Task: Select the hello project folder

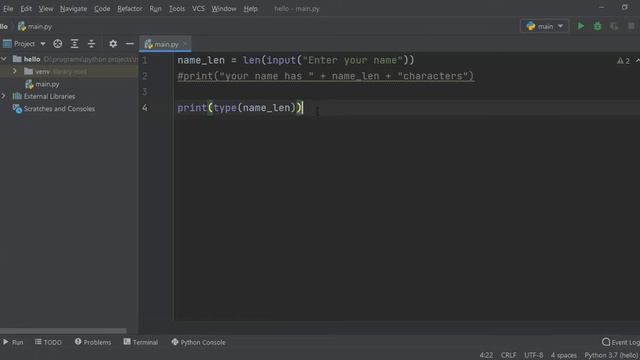Action: pos(32,59)
